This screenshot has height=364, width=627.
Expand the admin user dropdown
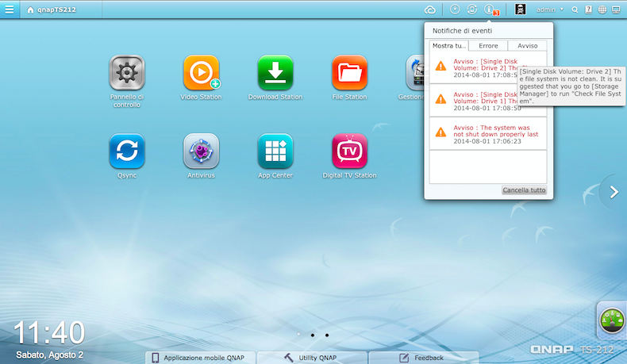[x=550, y=10]
